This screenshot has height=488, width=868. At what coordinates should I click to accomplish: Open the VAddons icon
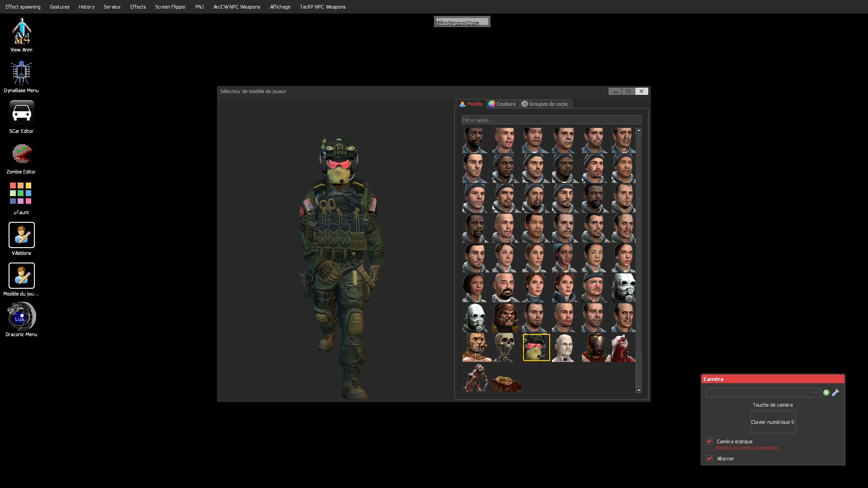21,235
